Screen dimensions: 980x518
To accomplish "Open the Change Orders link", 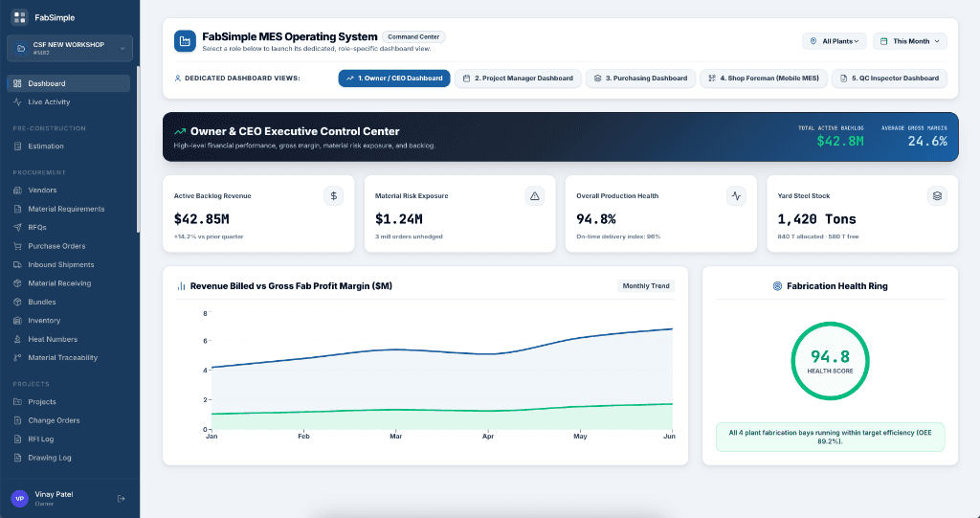I will coord(69,420).
